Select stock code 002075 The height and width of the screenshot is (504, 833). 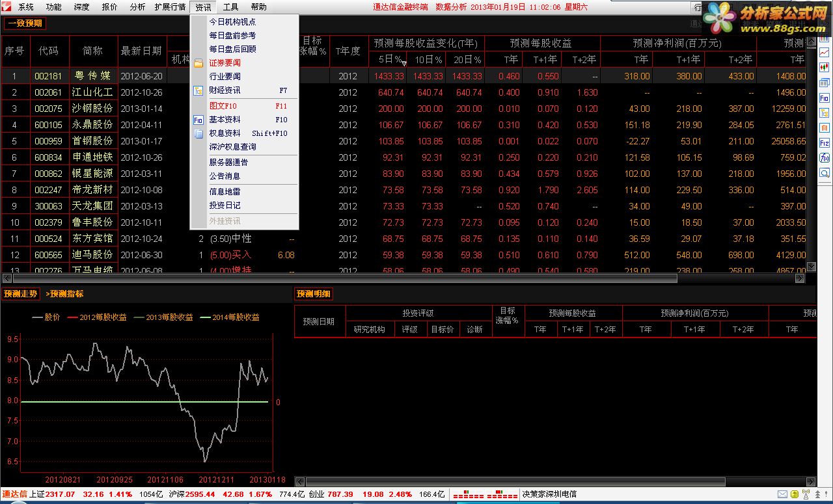[48, 109]
